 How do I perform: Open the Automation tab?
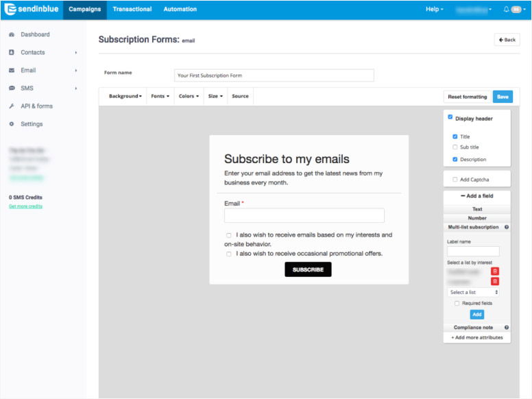pyautogui.click(x=180, y=10)
